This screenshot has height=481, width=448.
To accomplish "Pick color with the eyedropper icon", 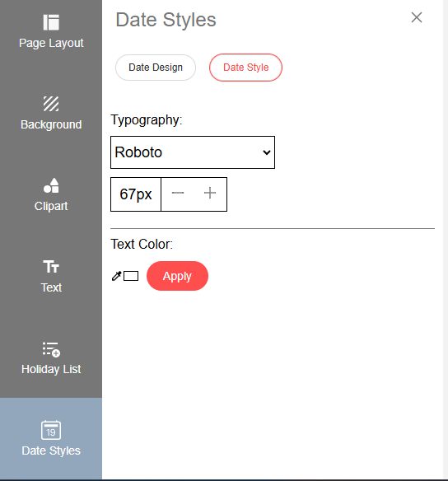I will pyautogui.click(x=116, y=276).
